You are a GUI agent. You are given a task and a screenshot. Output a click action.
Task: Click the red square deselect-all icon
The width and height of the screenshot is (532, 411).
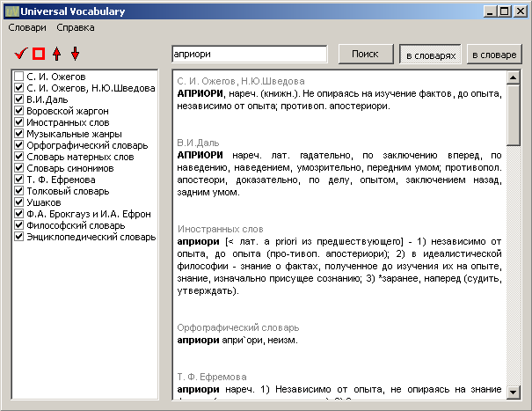pyautogui.click(x=39, y=54)
